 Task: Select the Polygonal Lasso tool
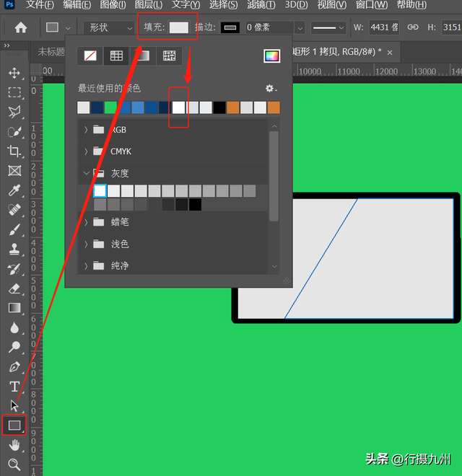coord(14,112)
